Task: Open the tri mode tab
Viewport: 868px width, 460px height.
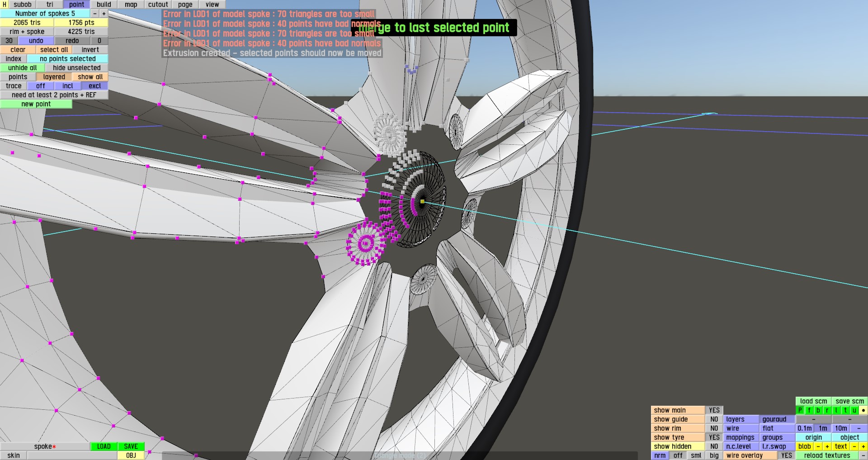Action: click(x=50, y=5)
